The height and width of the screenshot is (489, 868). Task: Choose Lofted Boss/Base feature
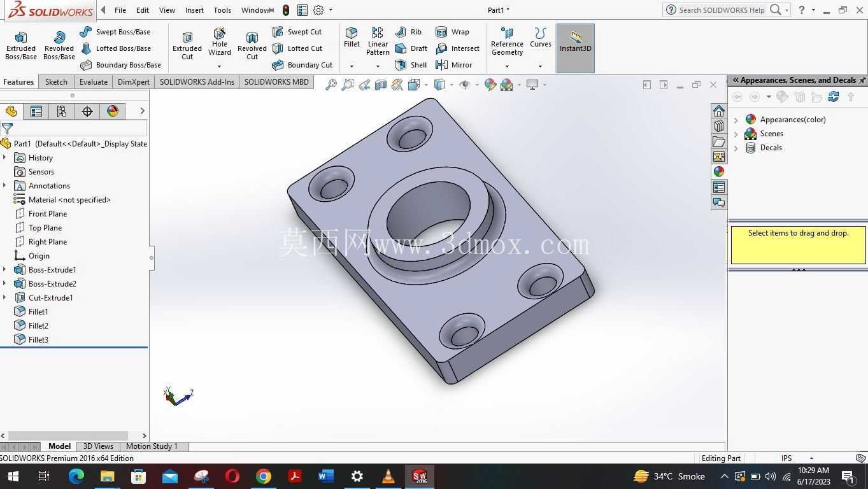pyautogui.click(x=115, y=48)
